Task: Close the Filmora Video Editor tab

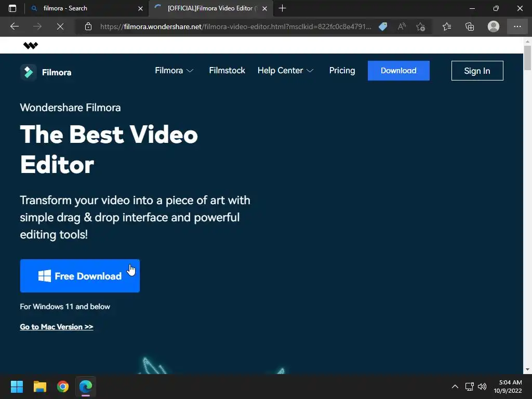Action: pos(264,8)
